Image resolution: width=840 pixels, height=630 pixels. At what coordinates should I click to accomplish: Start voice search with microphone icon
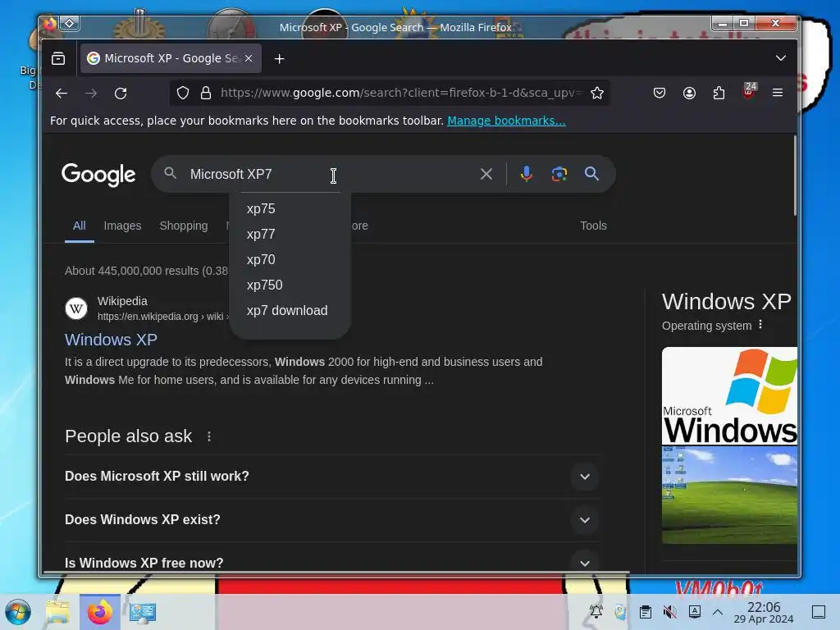point(527,174)
